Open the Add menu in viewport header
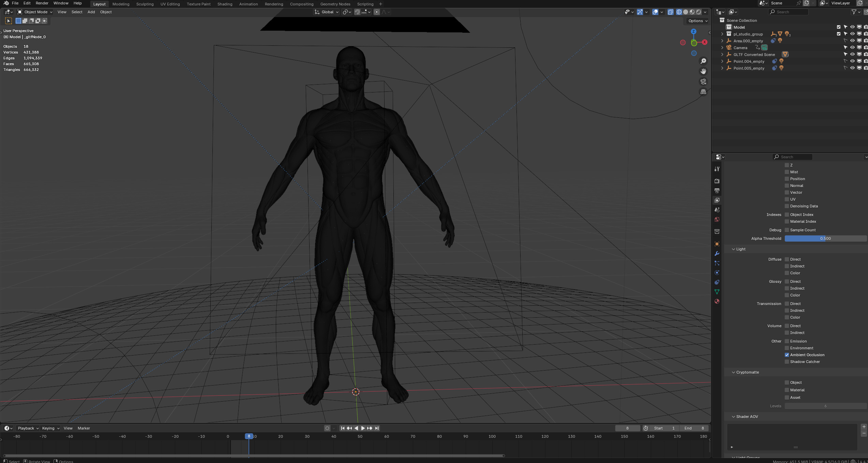The height and width of the screenshot is (463, 868). tap(91, 12)
